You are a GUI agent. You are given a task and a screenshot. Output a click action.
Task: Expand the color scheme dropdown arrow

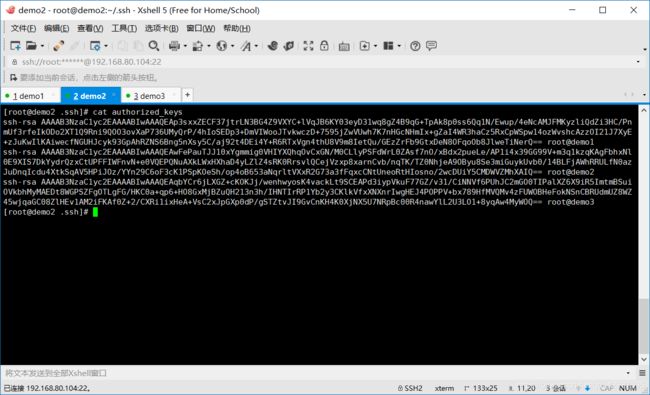click(x=209, y=46)
